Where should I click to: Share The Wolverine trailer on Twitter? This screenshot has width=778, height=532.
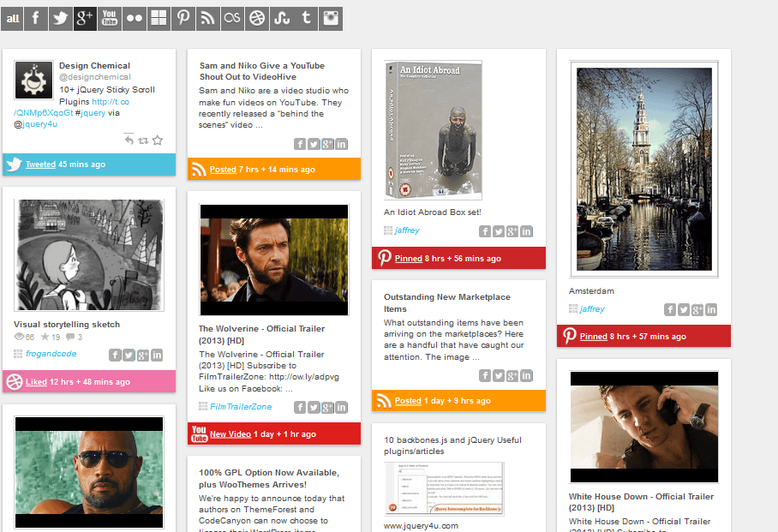[x=314, y=408]
